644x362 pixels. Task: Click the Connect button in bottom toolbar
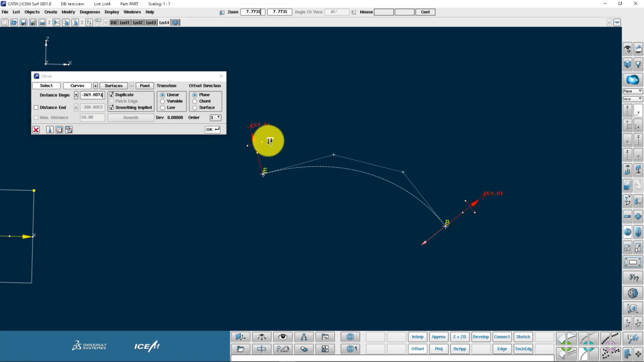coord(502,337)
